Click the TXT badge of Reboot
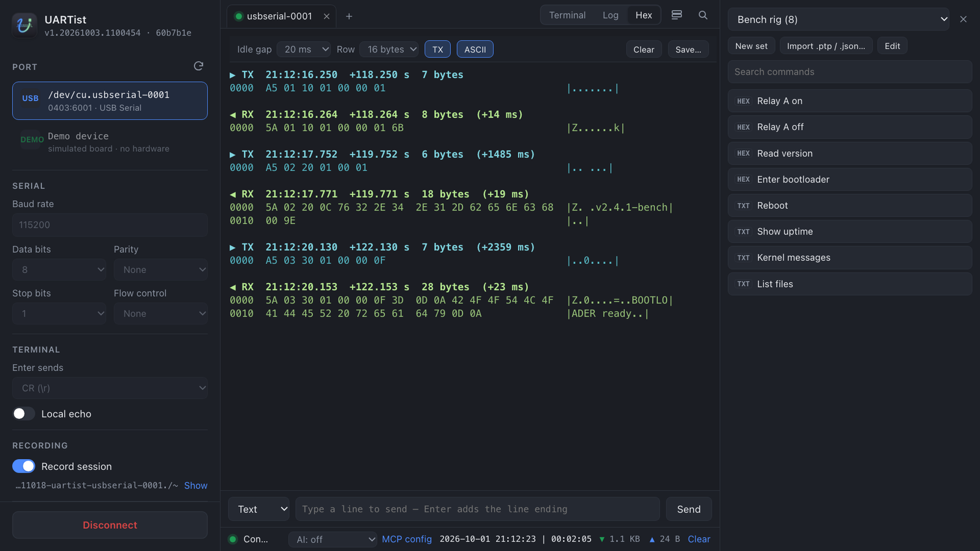980x551 pixels. [x=744, y=206]
